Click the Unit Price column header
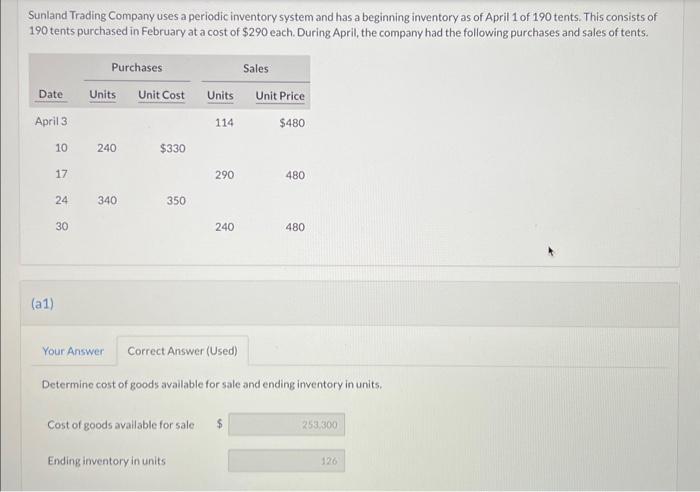The width and height of the screenshot is (700, 492). [x=280, y=96]
